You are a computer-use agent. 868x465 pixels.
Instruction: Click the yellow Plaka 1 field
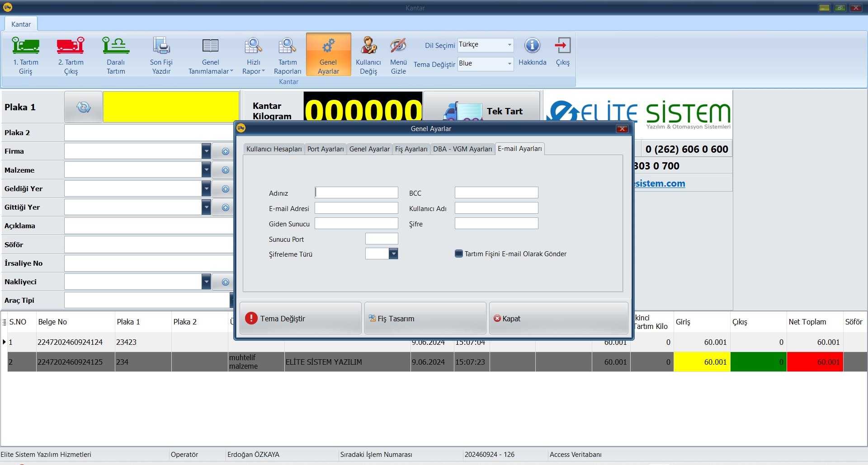[171, 107]
